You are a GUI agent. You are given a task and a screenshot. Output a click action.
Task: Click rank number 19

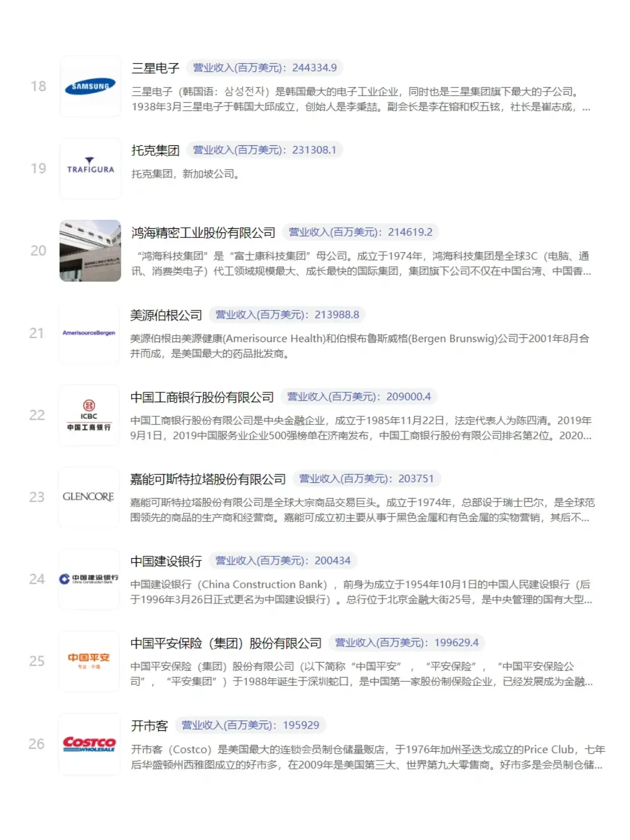(x=38, y=169)
